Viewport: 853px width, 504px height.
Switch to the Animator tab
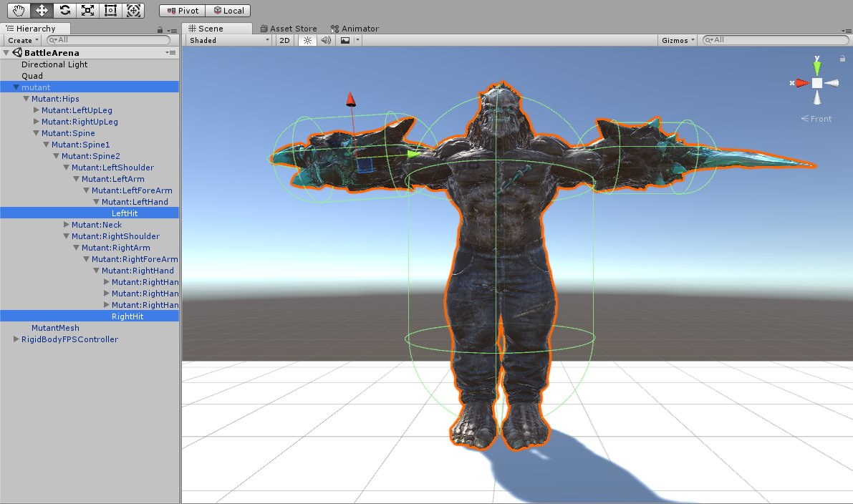(354, 29)
